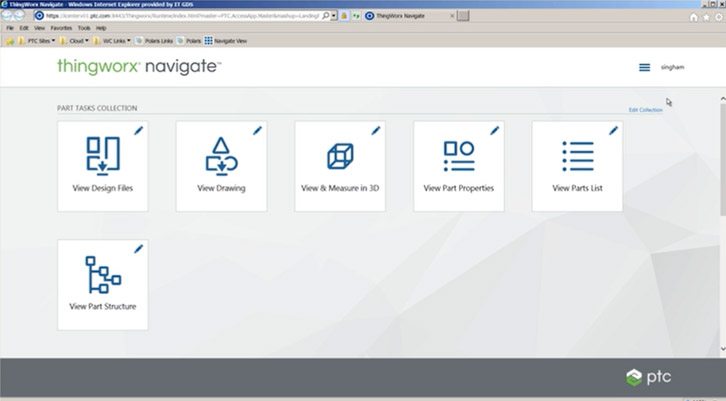Click the pencil on View & Measure in 3D tile
This screenshot has height=401, width=726.
point(376,131)
